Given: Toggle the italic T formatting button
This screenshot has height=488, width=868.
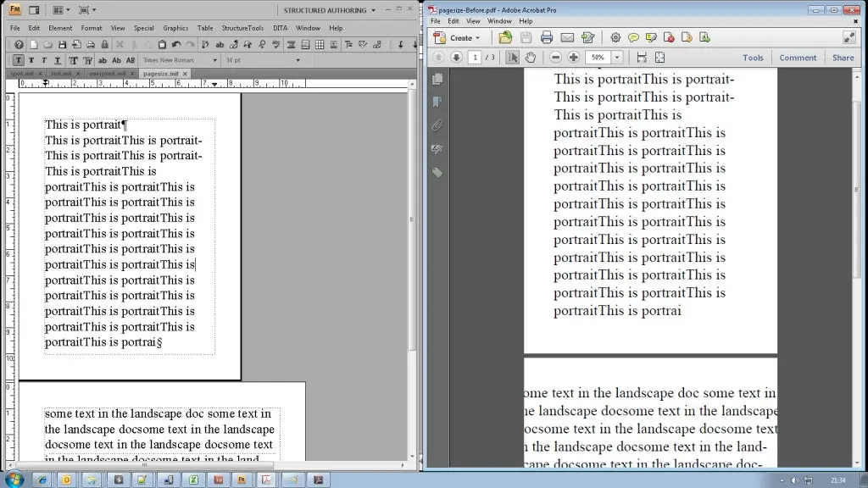Looking at the screenshot, I should click(44, 60).
